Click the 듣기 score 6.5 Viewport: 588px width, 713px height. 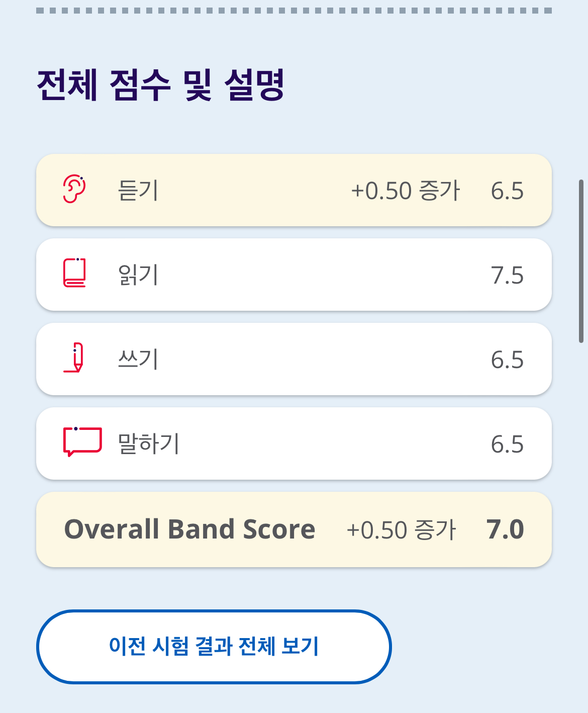tap(507, 191)
